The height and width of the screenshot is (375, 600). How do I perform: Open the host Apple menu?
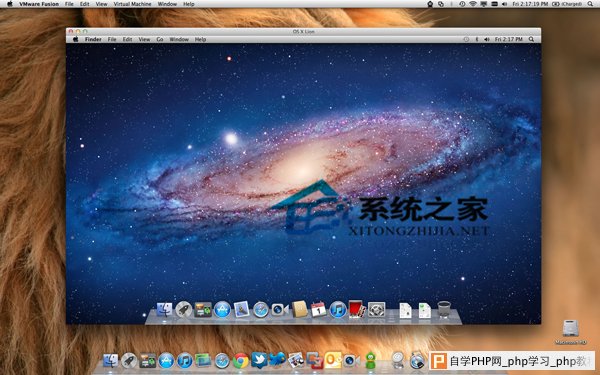(x=10, y=4)
